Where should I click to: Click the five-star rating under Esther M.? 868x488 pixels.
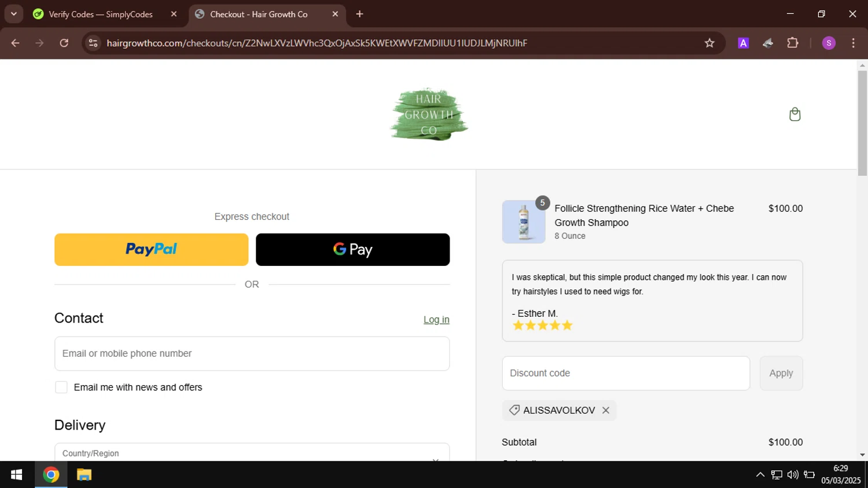point(542,326)
